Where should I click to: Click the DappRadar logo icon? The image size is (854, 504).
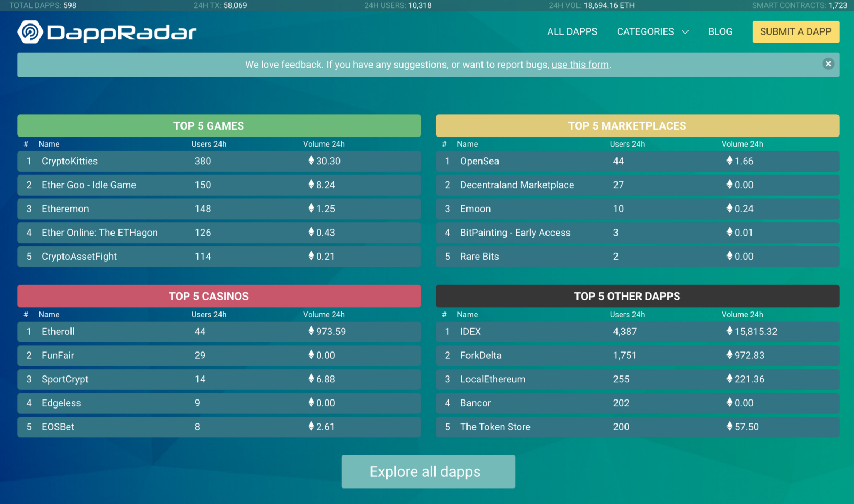click(x=30, y=32)
